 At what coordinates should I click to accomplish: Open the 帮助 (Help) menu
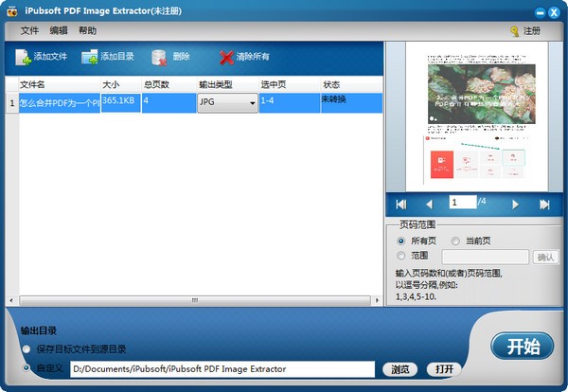(x=88, y=31)
